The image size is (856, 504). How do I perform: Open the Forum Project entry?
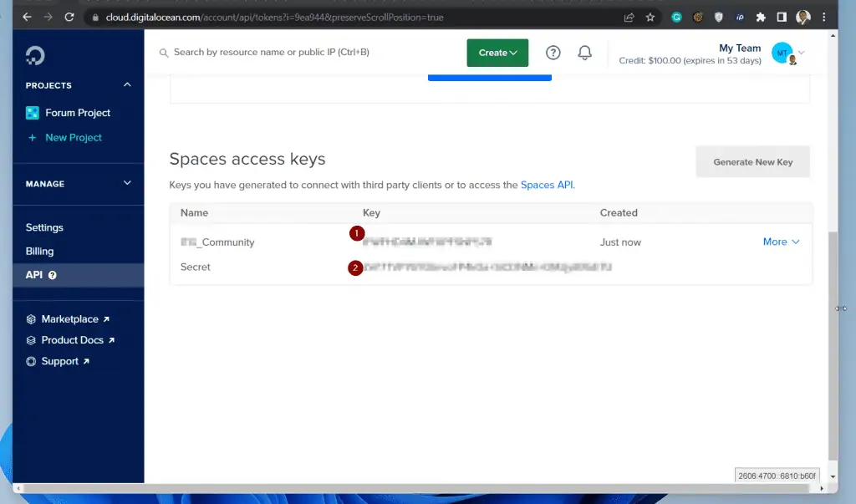(x=78, y=113)
